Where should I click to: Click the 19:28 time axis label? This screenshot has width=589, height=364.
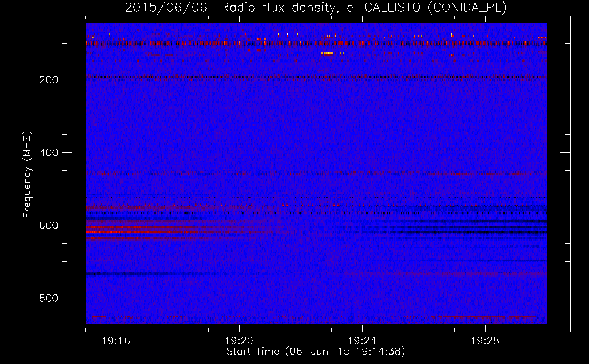click(485, 341)
